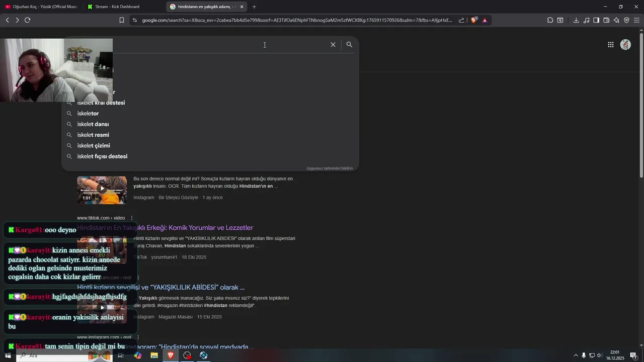The width and height of the screenshot is (644, 362).
Task: Click the microphone tray icon
Action: tap(584, 355)
